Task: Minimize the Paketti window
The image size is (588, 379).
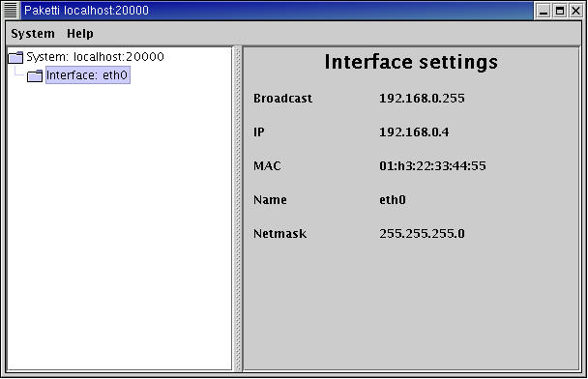Action: pos(543,11)
